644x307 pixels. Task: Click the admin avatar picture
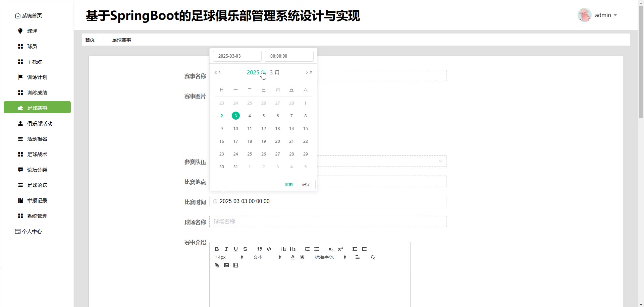pos(585,15)
